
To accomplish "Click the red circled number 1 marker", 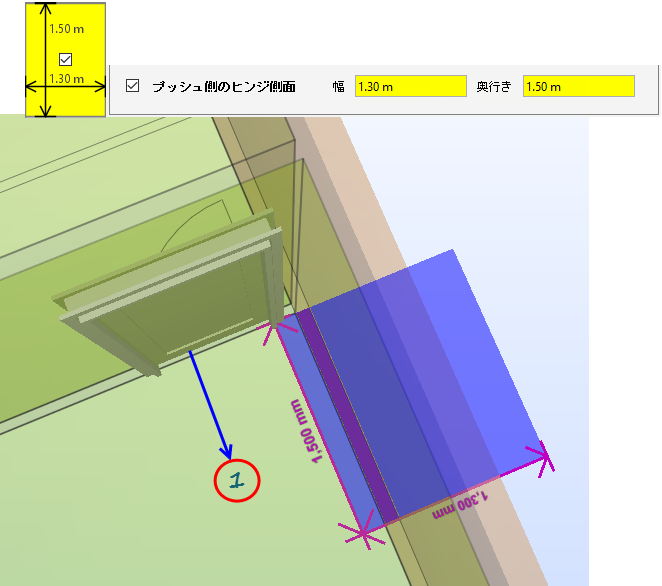I will click(x=237, y=480).
